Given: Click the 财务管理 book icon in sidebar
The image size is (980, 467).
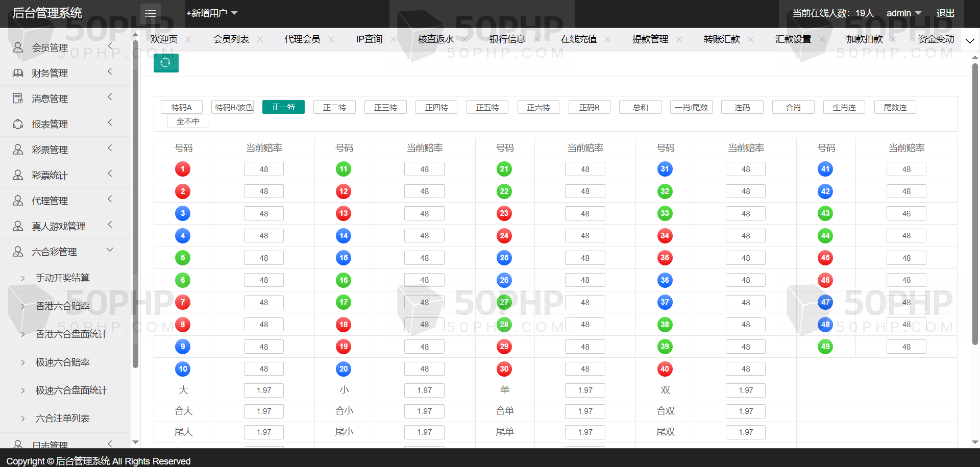Looking at the screenshot, I should (x=18, y=73).
